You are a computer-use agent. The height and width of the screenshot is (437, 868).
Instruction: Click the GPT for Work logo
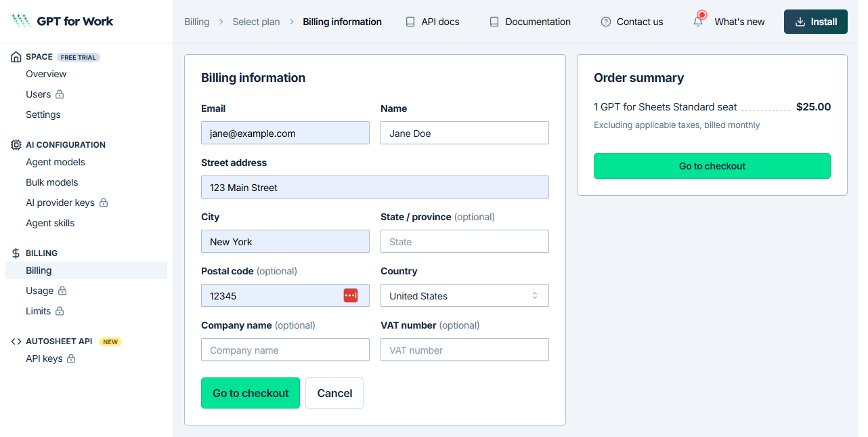[62, 21]
